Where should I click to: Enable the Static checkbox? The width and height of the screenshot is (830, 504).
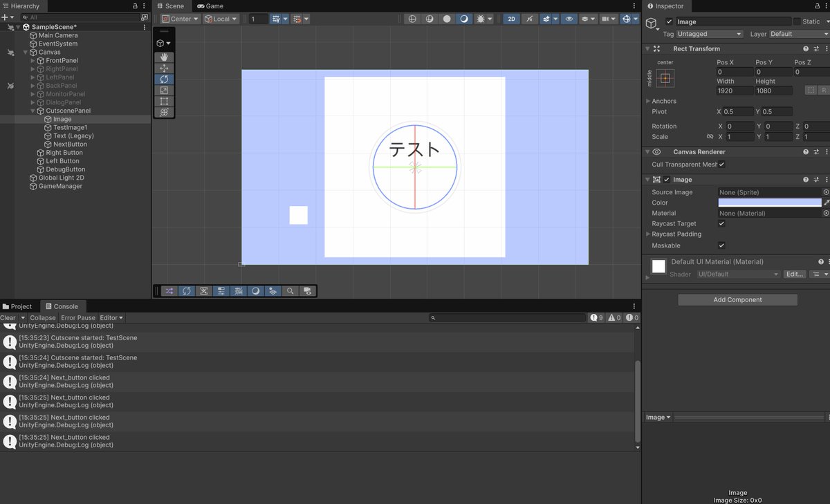coord(797,21)
